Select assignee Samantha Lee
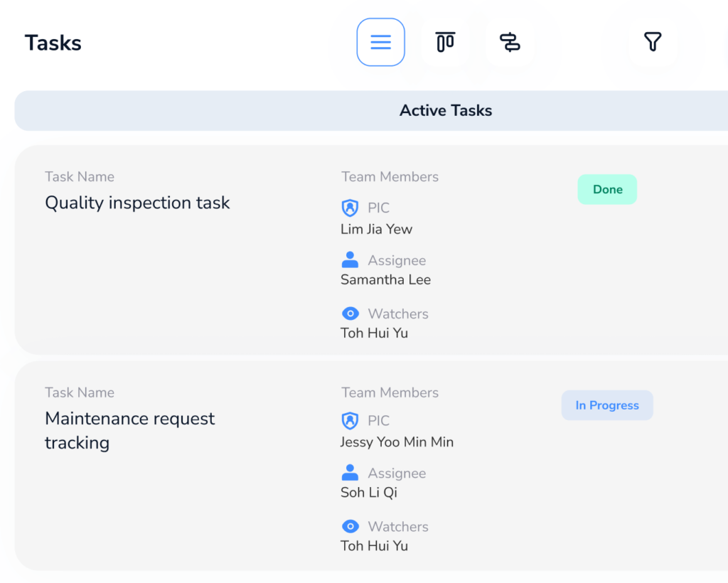This screenshot has height=583, width=728. (x=385, y=279)
